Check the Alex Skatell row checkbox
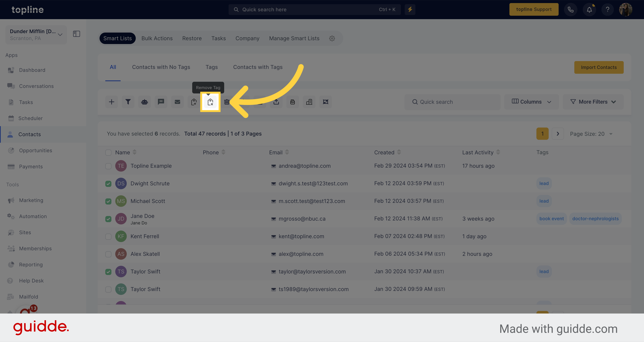644x342 pixels. [108, 254]
